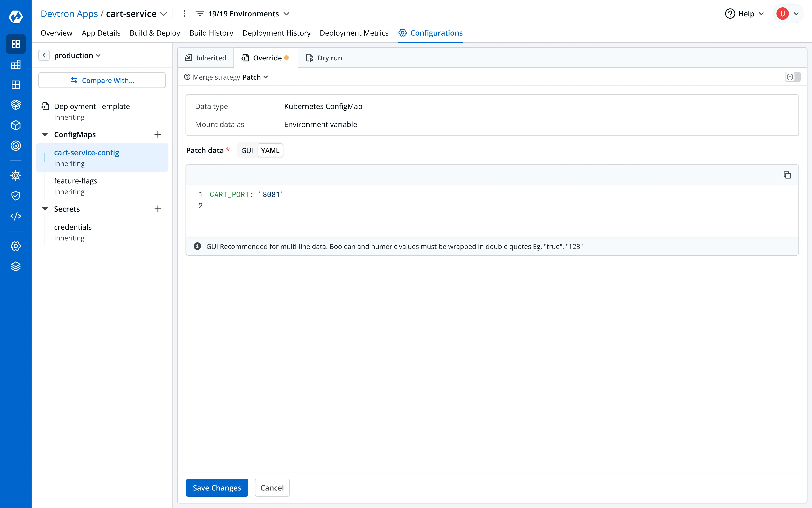The width and height of the screenshot is (812, 508).
Task: Open the circular target sidebar icon
Action: (16, 145)
